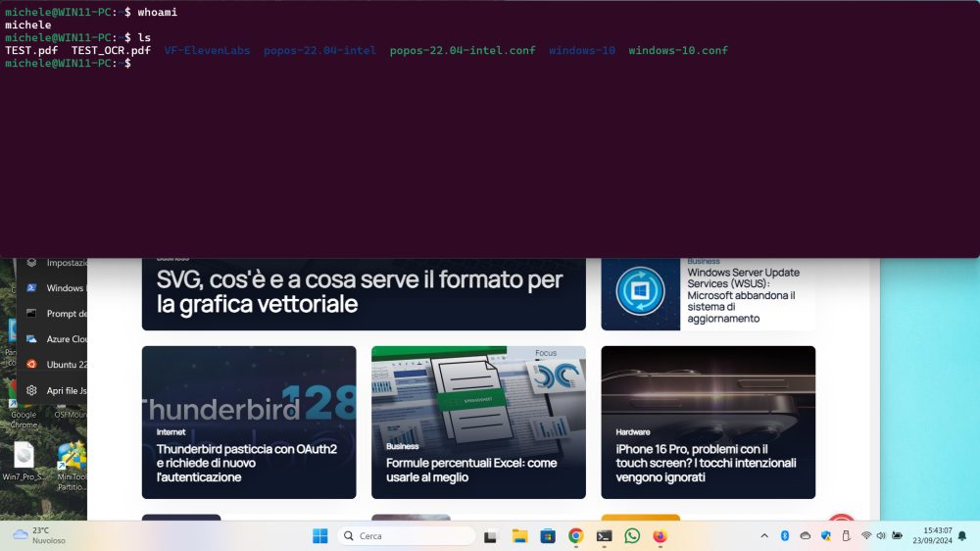Viewport: 980px width, 551px height.
Task: Open Task View from the taskbar
Action: point(490,536)
